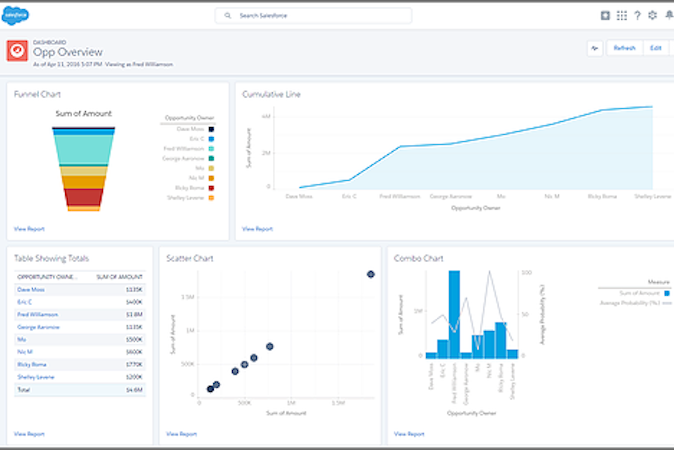Image resolution: width=674 pixels, height=450 pixels.
Task: Click the Average Probability legend entry
Action: (636, 303)
